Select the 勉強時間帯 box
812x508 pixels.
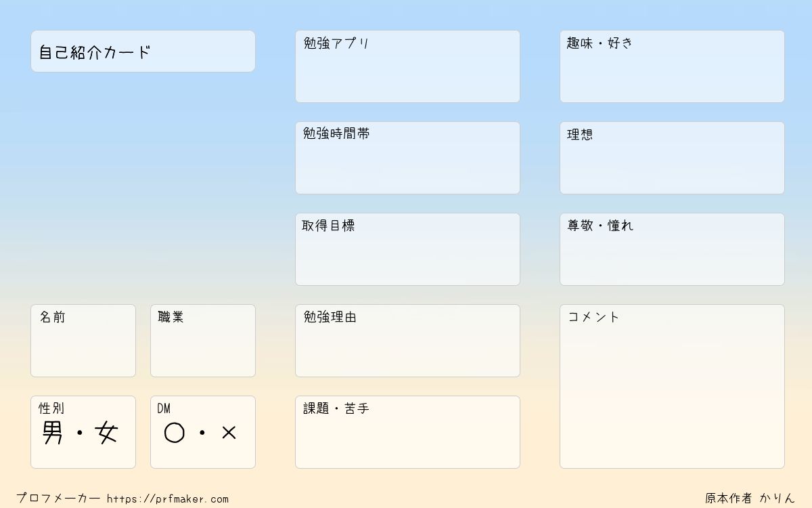pyautogui.click(x=407, y=158)
